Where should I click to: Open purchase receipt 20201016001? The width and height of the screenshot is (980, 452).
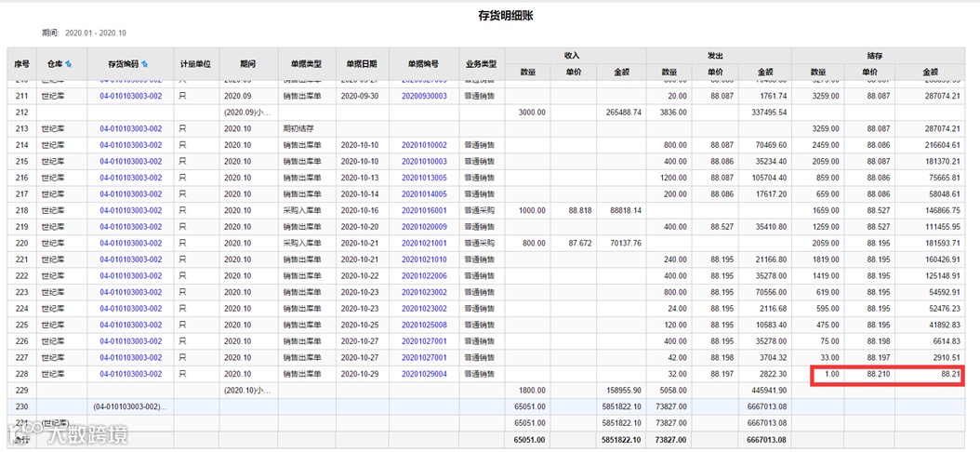point(424,210)
